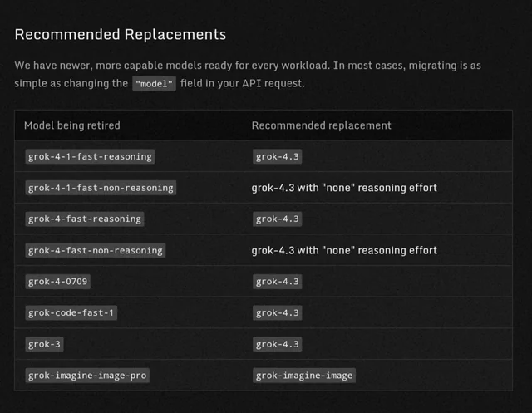
Task: Select the grok-4-1-fast-non-reasoning model chip
Action: click(101, 188)
